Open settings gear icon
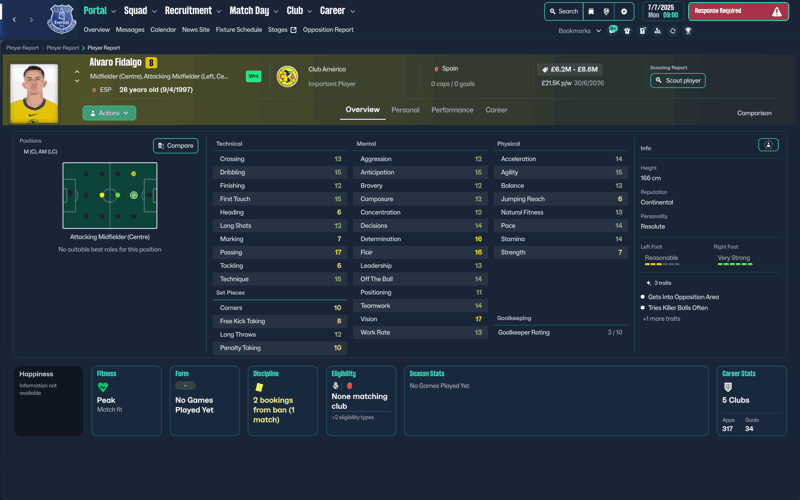Image resolution: width=800 pixels, height=500 pixels. pyautogui.click(x=623, y=11)
